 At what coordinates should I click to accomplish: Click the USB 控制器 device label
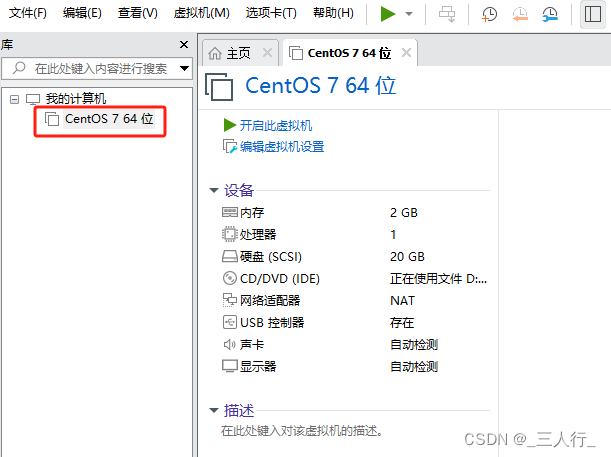coord(272,323)
